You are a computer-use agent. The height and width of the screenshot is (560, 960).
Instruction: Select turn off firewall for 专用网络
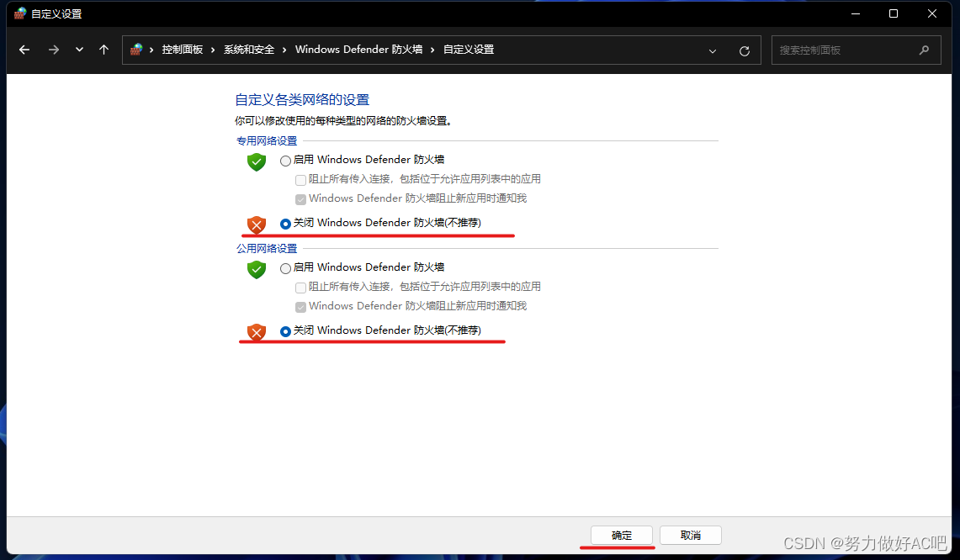click(x=285, y=224)
